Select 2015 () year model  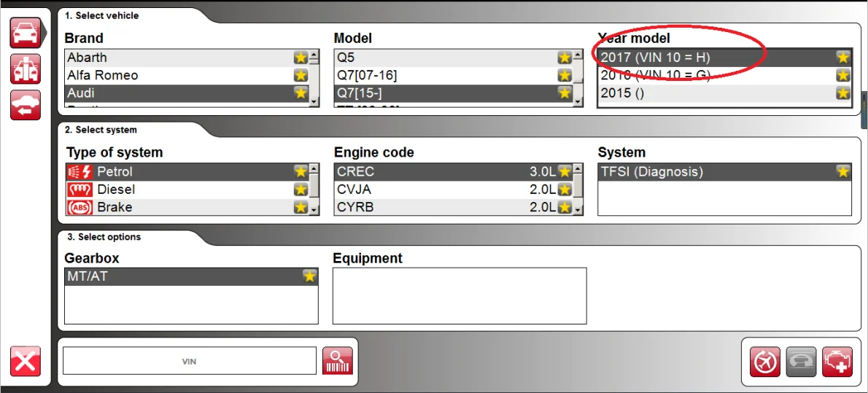coord(724,93)
